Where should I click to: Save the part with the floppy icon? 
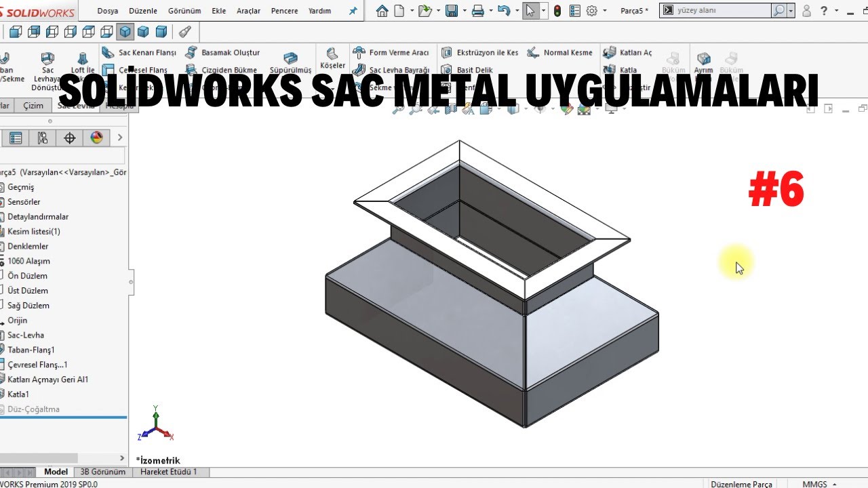[451, 11]
